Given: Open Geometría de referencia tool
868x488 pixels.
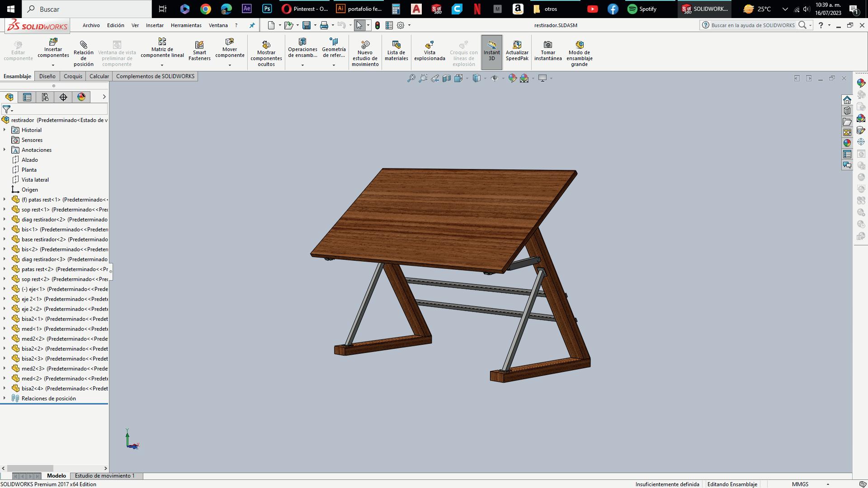Looking at the screenshot, I should coord(334,48).
